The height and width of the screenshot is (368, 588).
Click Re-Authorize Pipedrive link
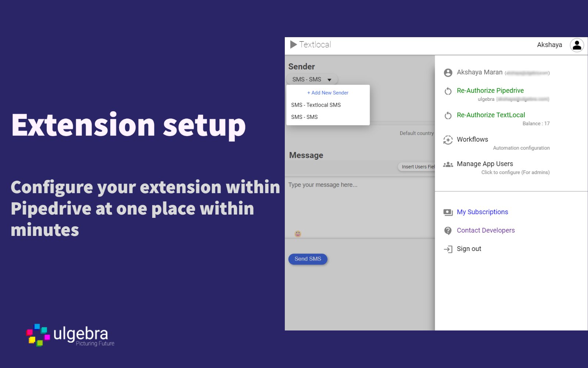490,91
